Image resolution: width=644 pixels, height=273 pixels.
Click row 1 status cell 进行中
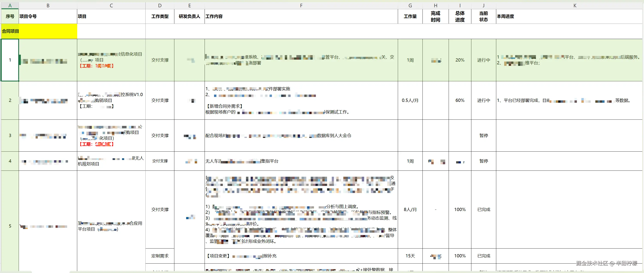coord(484,60)
